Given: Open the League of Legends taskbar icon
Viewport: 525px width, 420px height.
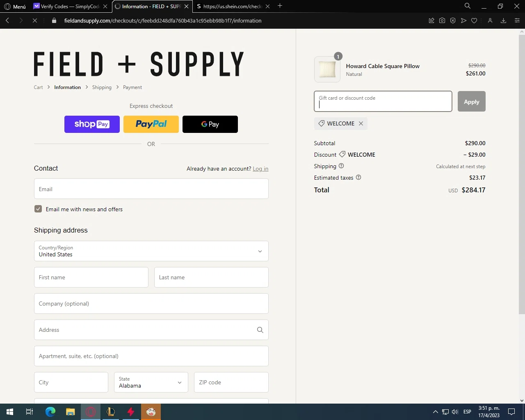Looking at the screenshot, I should coord(111,412).
